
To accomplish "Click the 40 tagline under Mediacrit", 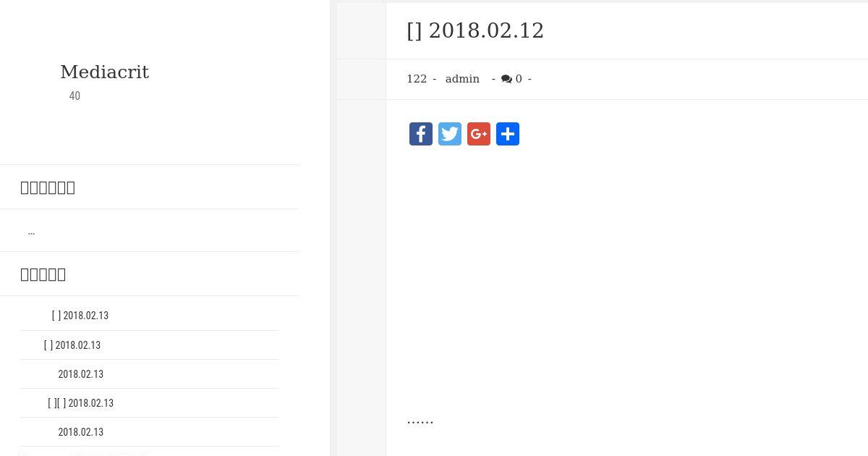I will point(75,96).
